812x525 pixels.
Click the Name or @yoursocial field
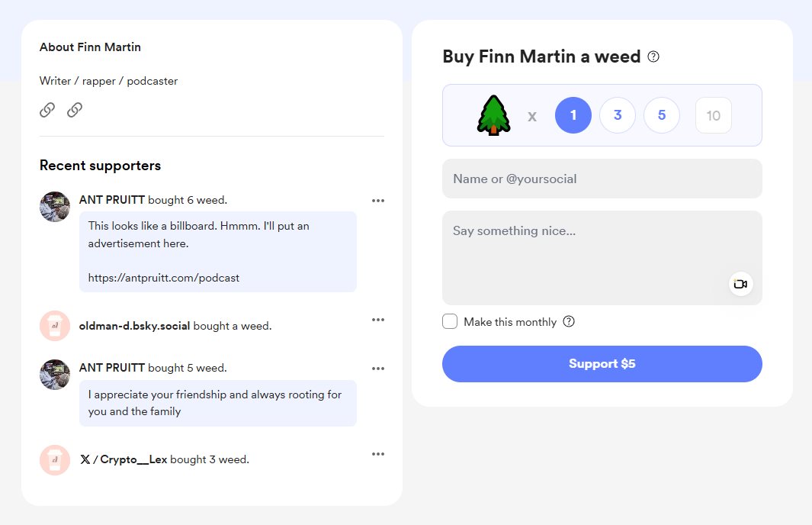(602, 179)
